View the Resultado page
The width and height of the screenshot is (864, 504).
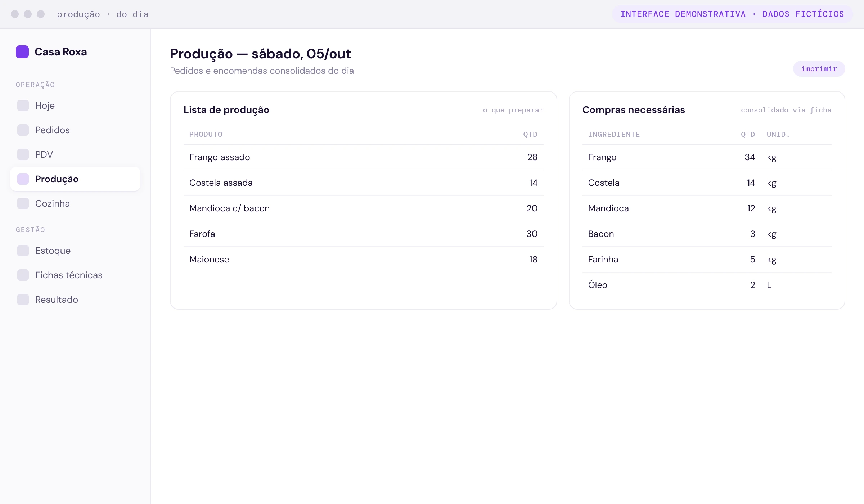point(75,300)
